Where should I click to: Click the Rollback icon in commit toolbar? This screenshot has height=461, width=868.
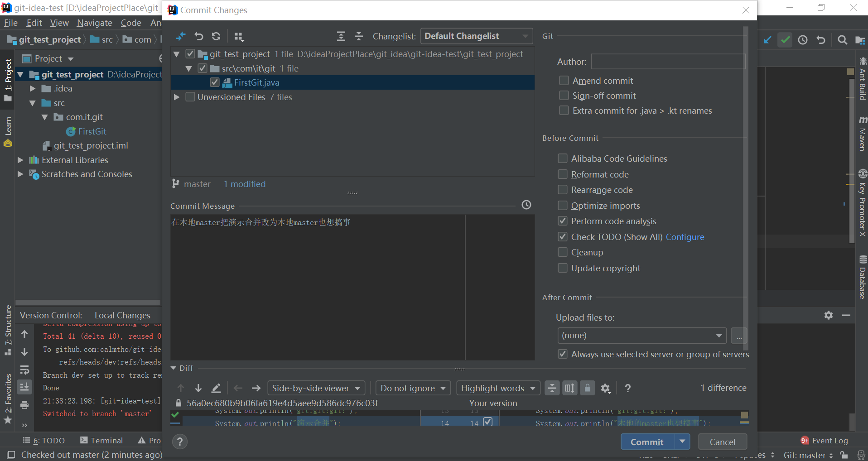click(198, 36)
